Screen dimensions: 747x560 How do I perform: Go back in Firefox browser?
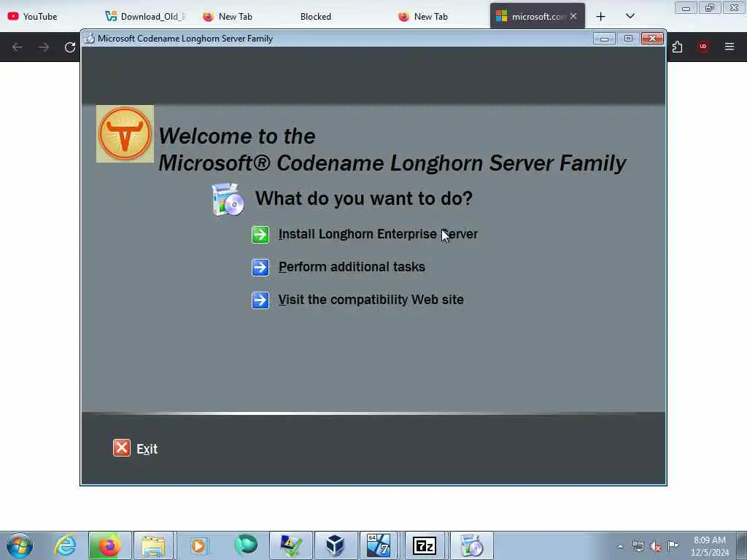[18, 47]
